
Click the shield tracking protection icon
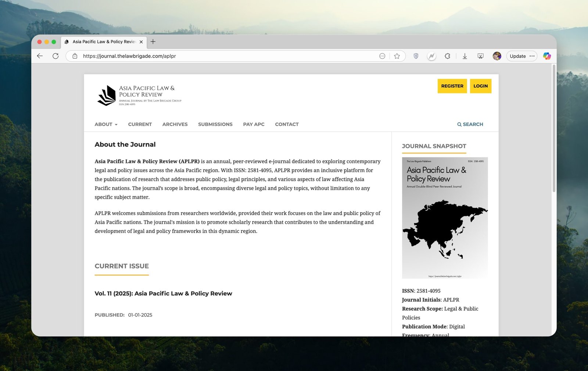tap(416, 56)
